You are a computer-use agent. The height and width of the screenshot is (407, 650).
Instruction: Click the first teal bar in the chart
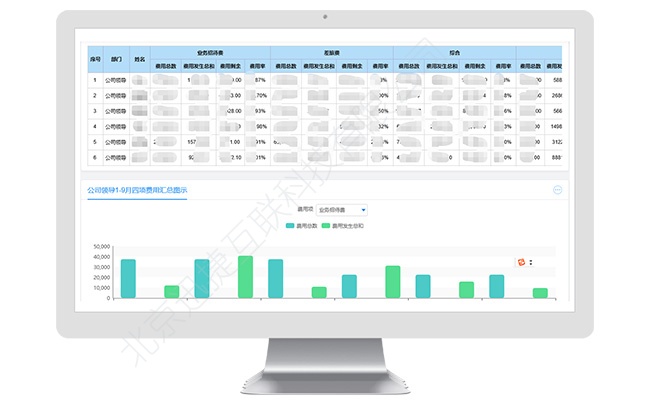(128, 279)
